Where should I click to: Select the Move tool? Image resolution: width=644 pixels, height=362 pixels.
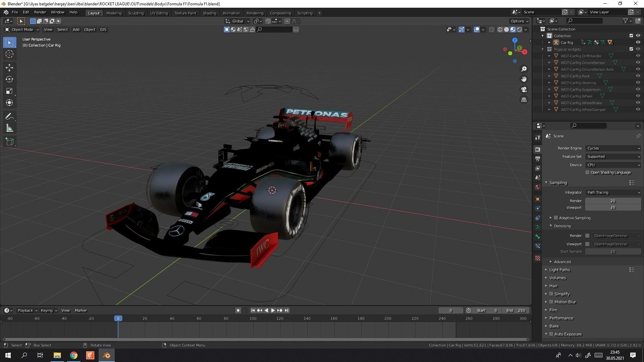point(9,67)
